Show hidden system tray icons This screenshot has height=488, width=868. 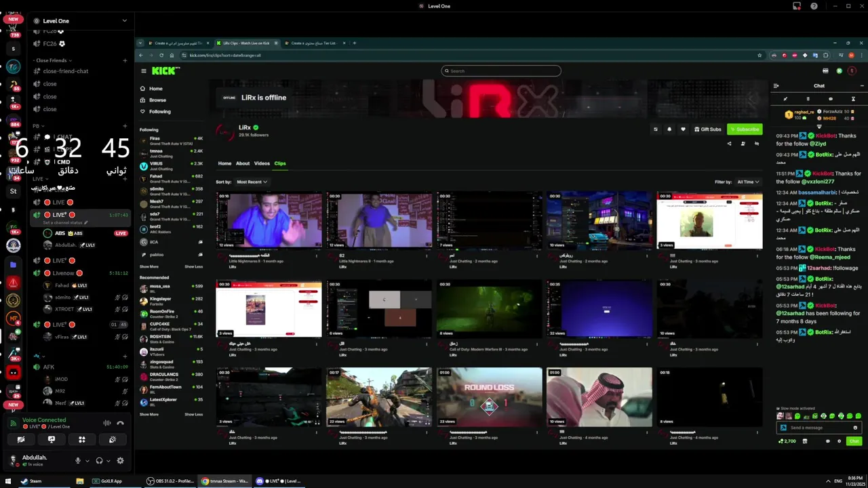[x=828, y=481]
